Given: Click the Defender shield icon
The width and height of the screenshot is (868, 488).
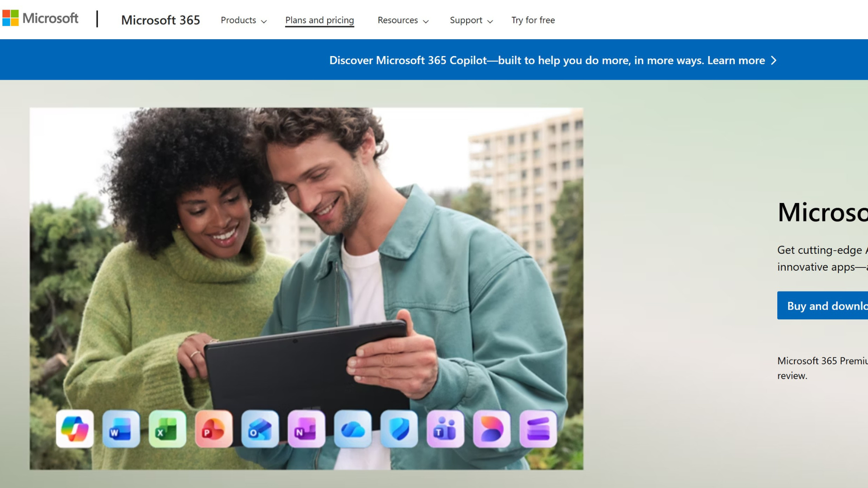Looking at the screenshot, I should [x=399, y=429].
